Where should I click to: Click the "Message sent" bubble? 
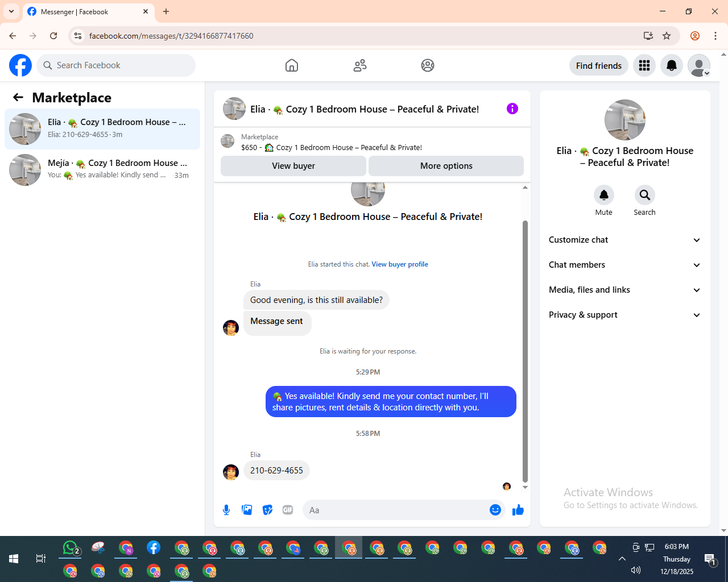277,322
